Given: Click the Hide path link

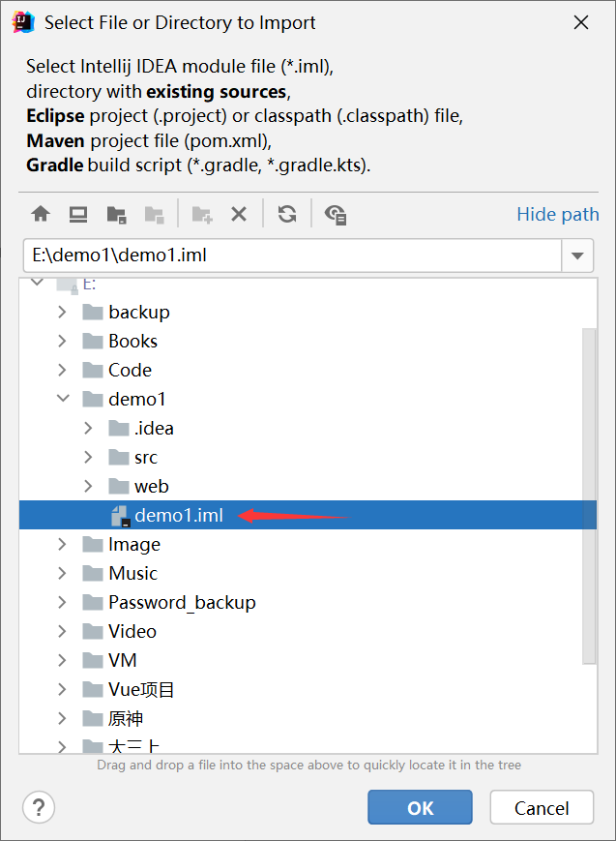Looking at the screenshot, I should (558, 214).
